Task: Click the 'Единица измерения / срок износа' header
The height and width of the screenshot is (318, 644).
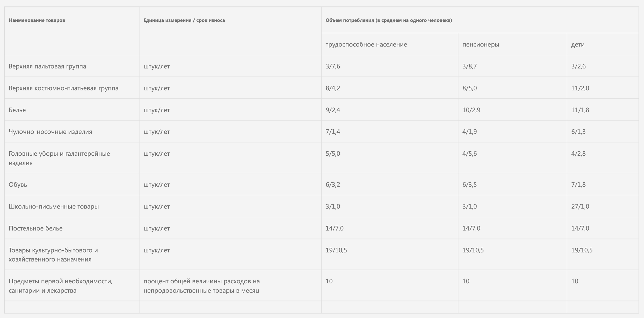Action: [184, 20]
